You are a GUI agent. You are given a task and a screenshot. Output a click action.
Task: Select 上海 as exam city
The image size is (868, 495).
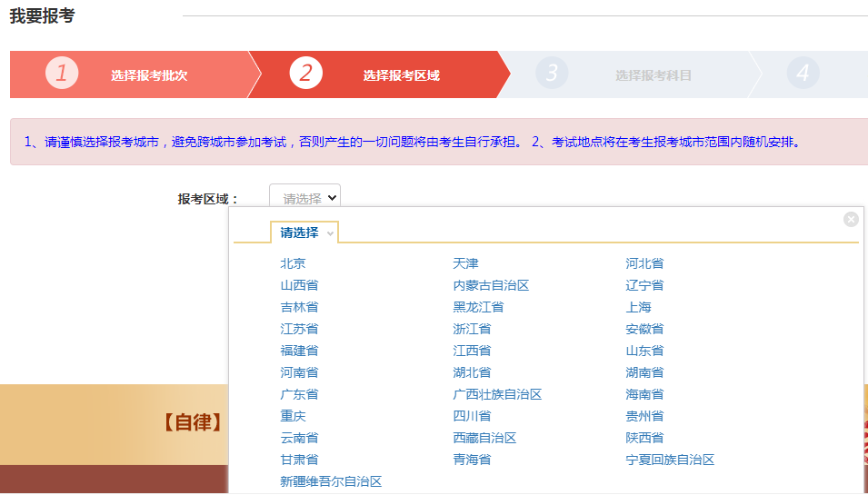coord(638,307)
